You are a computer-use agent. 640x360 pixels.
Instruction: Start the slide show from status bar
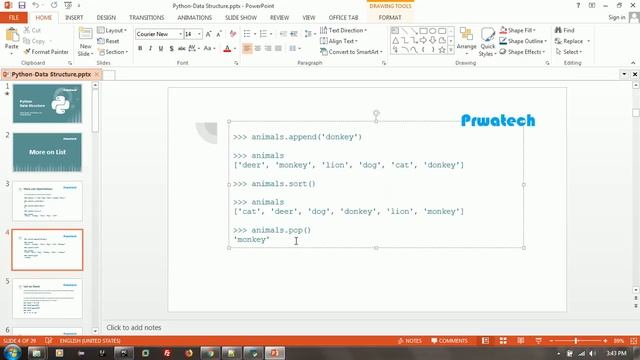[539, 341]
